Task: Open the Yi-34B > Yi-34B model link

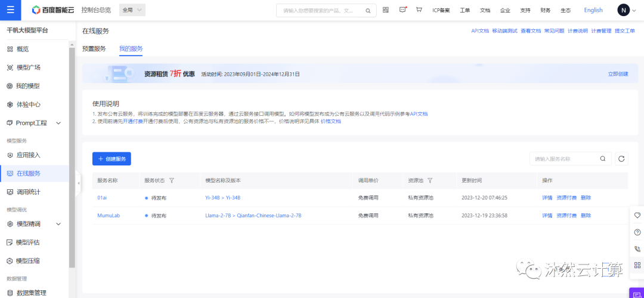Action: [222, 198]
